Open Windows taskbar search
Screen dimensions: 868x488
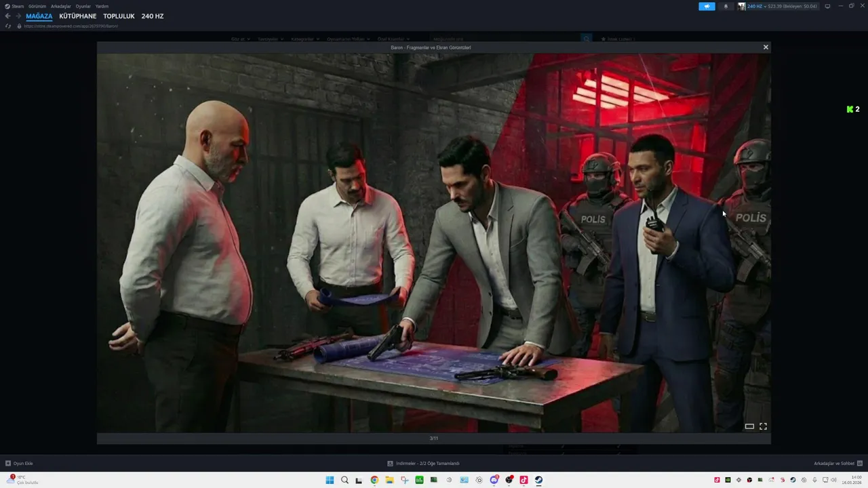click(344, 480)
